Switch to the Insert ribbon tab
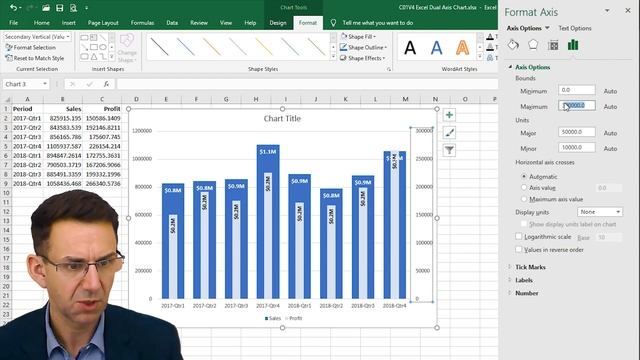This screenshot has width=640, height=360. [69, 23]
